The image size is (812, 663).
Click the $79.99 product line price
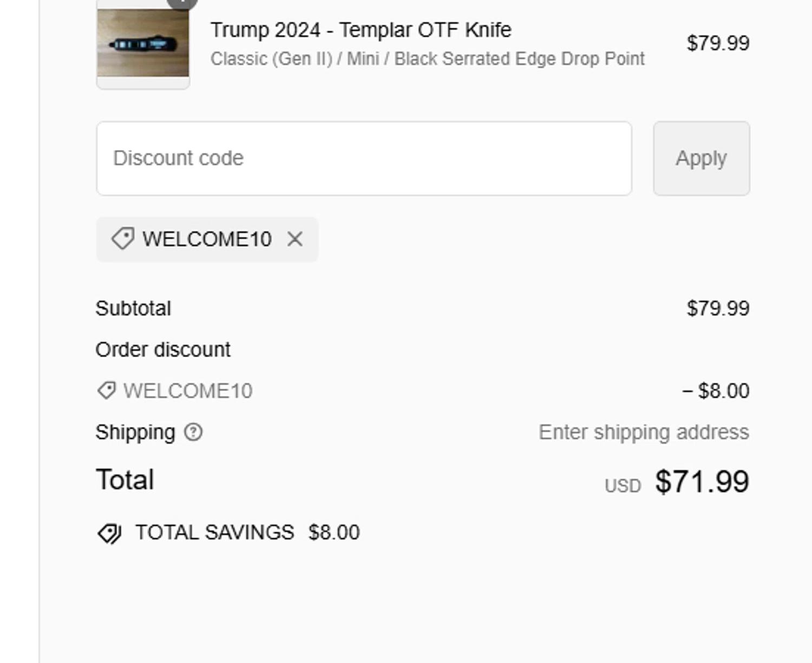718,43
